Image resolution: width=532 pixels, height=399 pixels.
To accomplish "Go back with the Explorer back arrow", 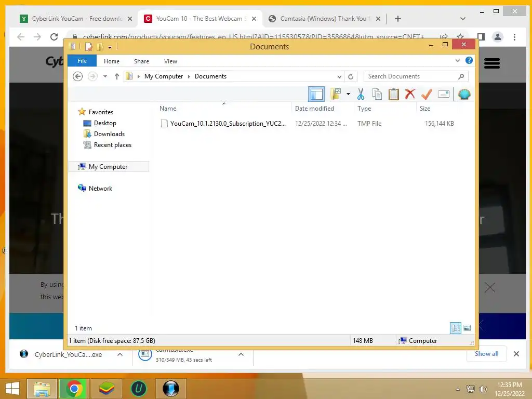I will [x=78, y=76].
